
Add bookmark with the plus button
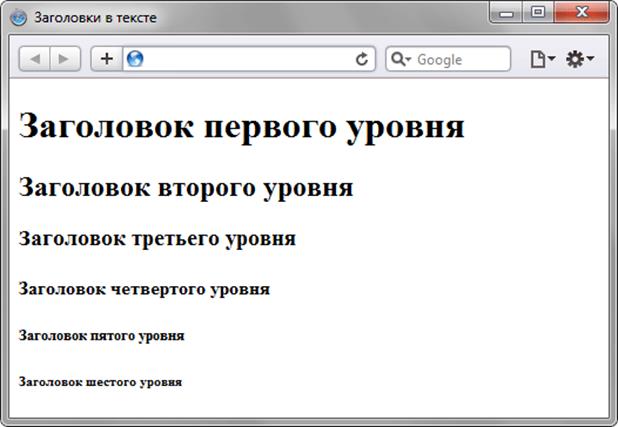(107, 59)
